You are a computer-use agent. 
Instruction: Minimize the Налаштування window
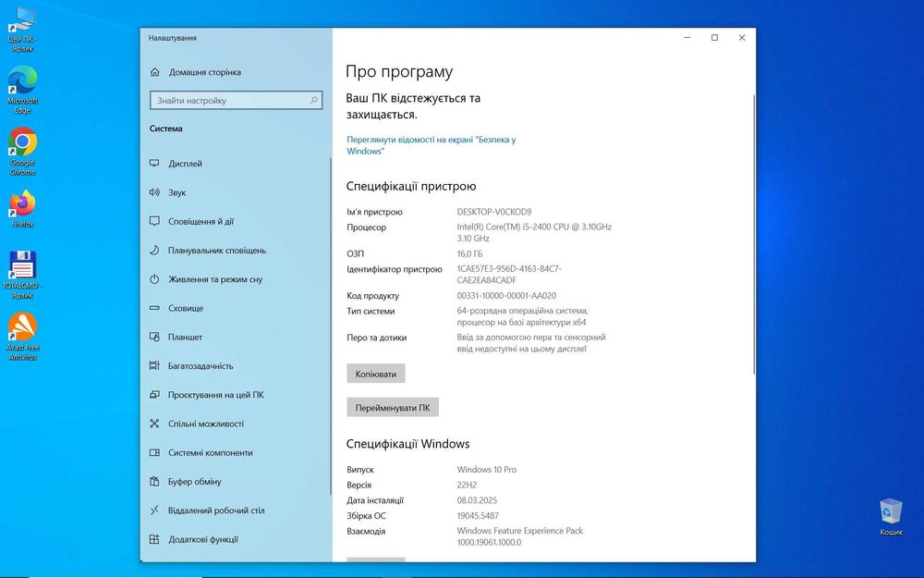(687, 38)
